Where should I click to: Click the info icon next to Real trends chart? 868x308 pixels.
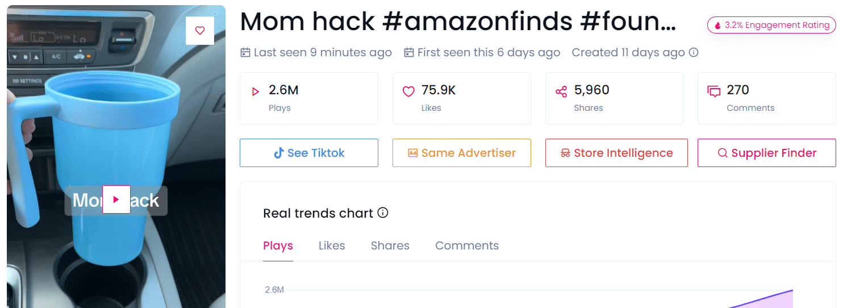tap(383, 213)
